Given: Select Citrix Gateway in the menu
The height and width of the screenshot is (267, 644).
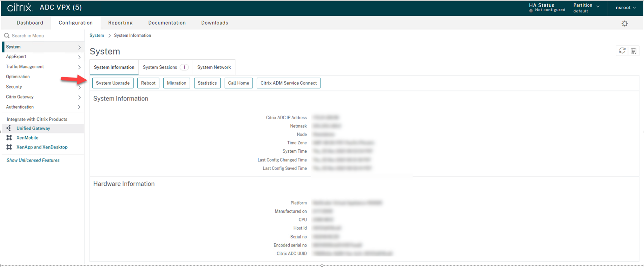Looking at the screenshot, I should pos(20,97).
